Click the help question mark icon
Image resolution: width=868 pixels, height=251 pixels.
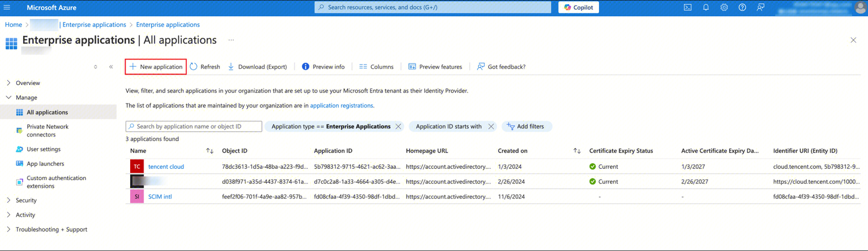[x=742, y=8]
